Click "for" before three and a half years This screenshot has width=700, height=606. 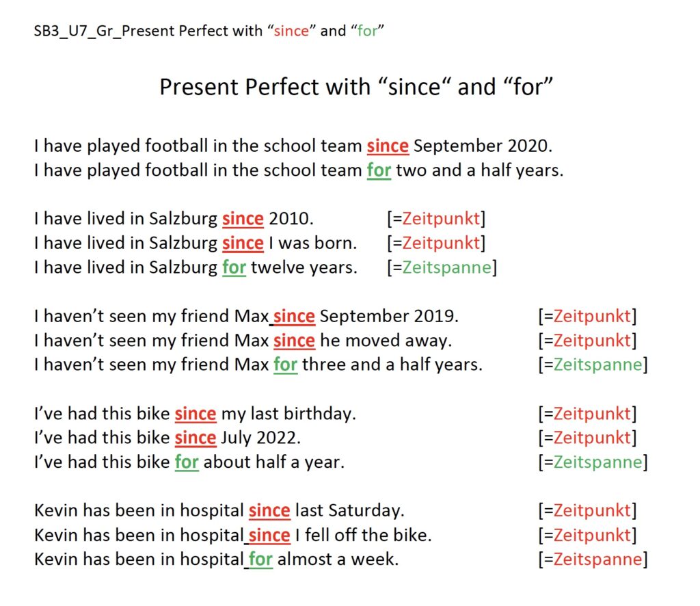click(x=285, y=365)
